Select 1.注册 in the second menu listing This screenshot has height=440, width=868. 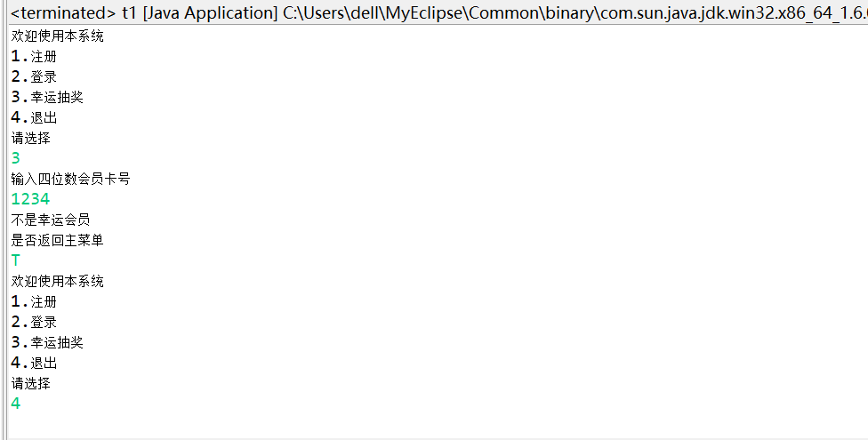point(35,301)
